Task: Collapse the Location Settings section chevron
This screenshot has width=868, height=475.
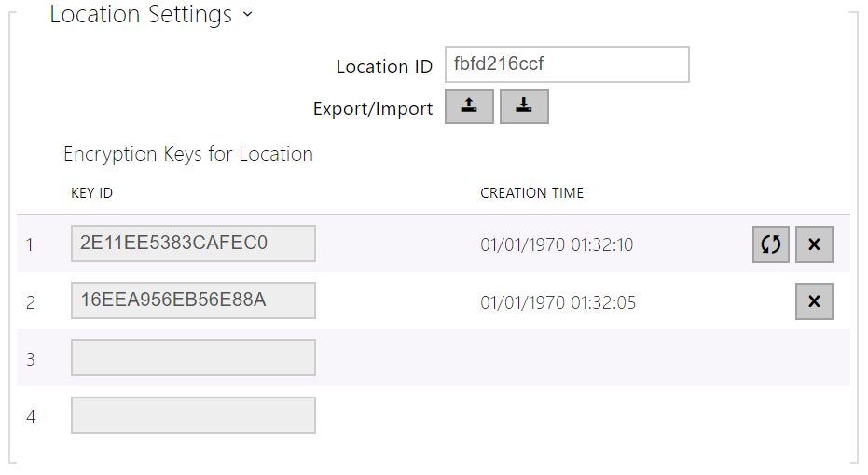Action: click(247, 16)
